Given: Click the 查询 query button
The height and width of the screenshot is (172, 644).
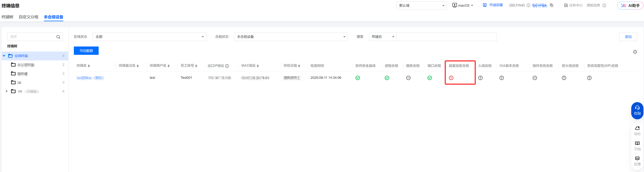Looking at the screenshot, I should [628, 37].
